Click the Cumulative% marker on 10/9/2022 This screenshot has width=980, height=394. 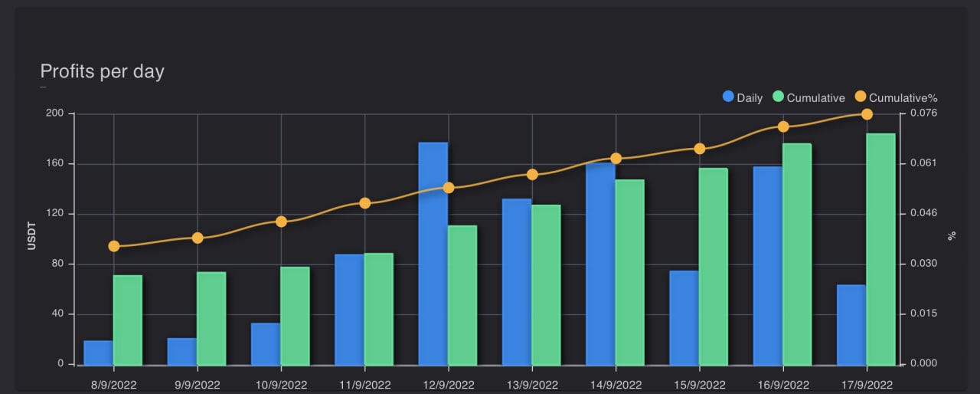[281, 222]
